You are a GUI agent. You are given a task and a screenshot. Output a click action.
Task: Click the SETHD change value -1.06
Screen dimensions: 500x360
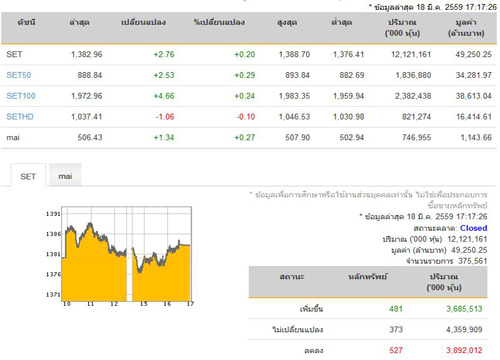coord(165,117)
